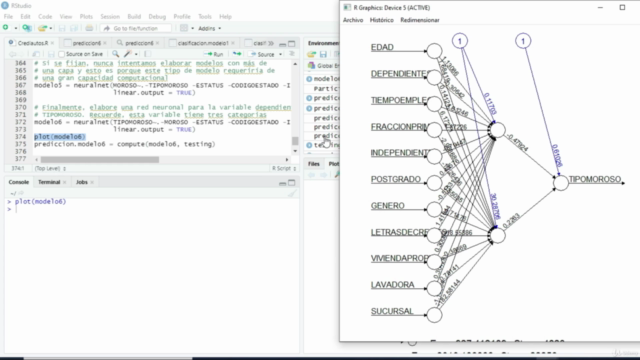Click the editor Save icon beside Source on Save
This screenshot has height=360, width=640.
coord(51,54)
